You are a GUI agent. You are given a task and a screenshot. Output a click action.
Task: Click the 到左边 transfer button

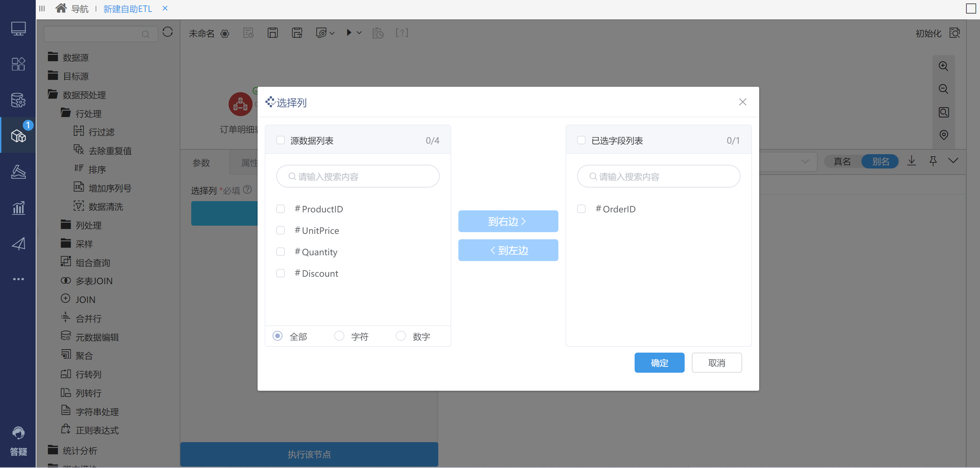pyautogui.click(x=508, y=250)
